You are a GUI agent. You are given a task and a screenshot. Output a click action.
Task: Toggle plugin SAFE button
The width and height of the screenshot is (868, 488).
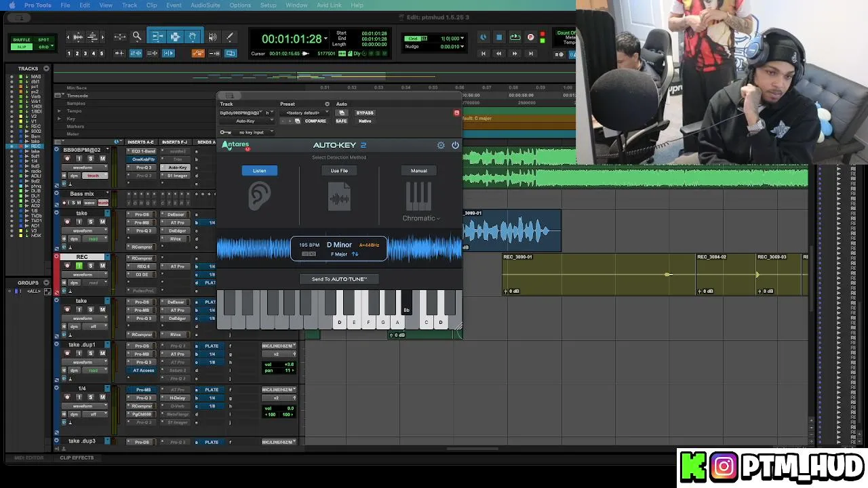click(341, 121)
